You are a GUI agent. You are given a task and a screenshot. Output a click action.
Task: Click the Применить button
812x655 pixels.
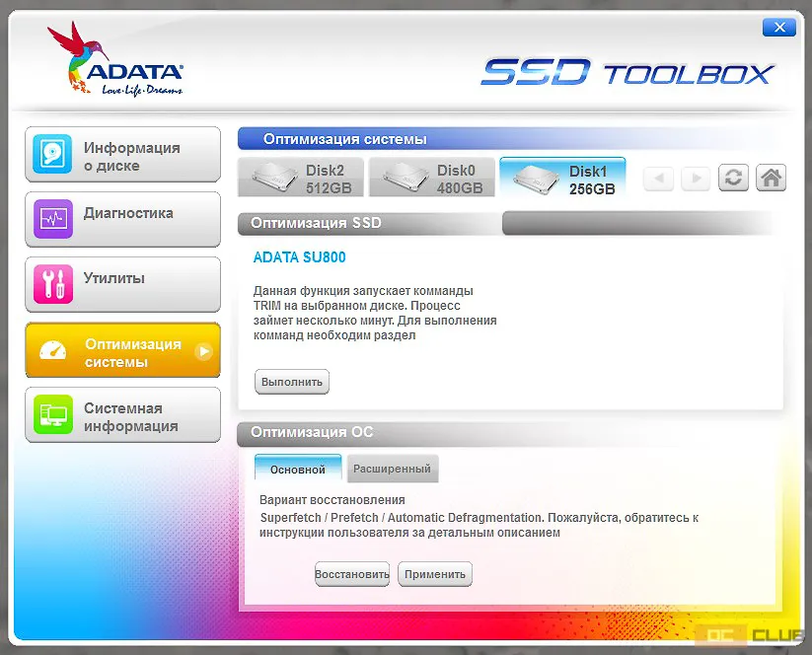435,574
